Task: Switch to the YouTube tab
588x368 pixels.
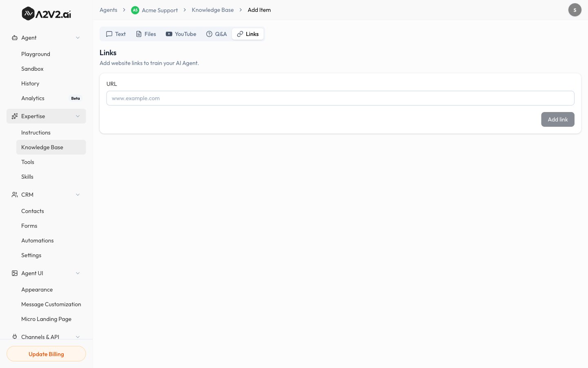Action: pyautogui.click(x=181, y=34)
